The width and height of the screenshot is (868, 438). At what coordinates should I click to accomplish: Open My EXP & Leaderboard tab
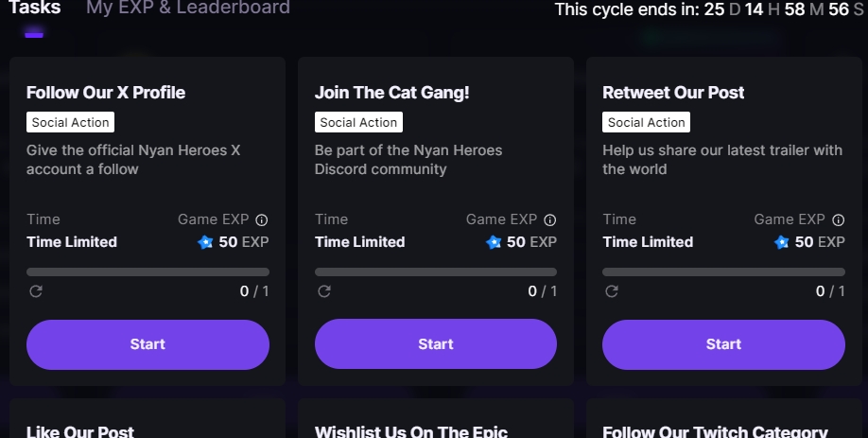point(187,9)
